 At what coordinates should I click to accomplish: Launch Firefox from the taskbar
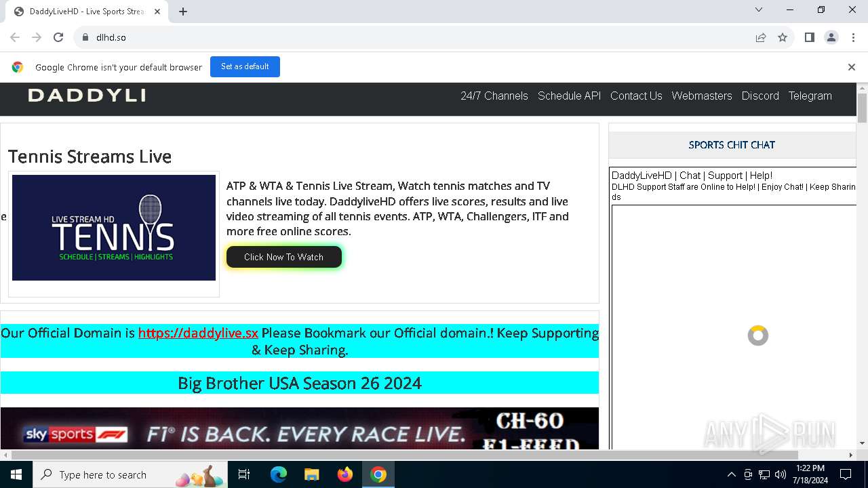345,474
